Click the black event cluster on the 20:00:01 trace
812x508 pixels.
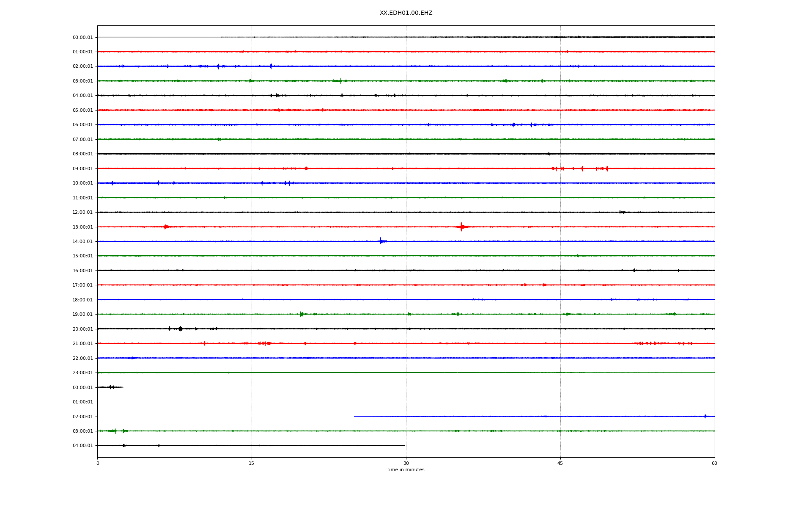coord(180,329)
